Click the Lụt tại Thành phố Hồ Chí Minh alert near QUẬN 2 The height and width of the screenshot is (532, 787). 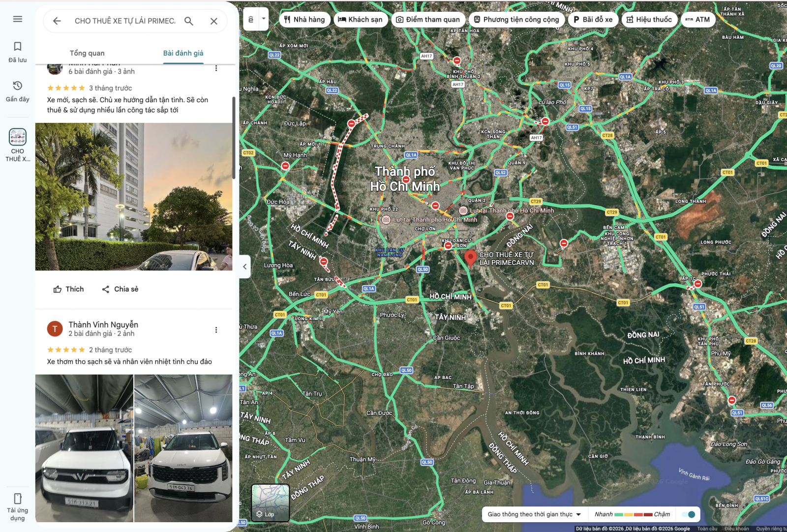(x=507, y=210)
